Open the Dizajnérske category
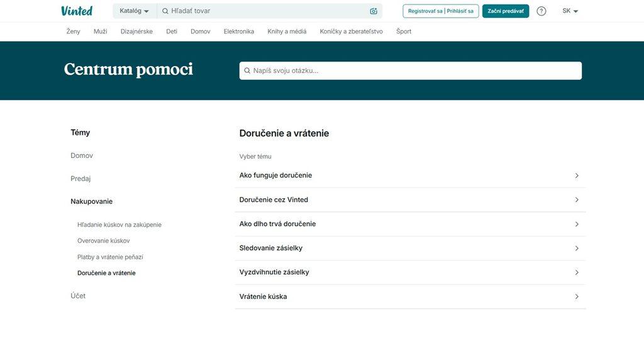 [x=136, y=31]
